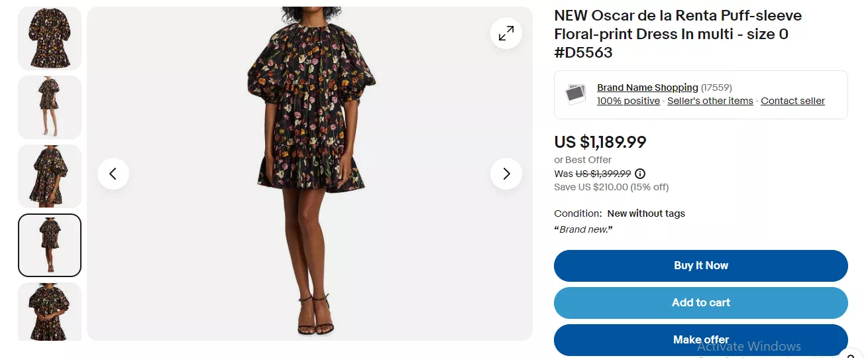The image size is (868, 358).
Task: Click the Add to cart button
Action: 700,303
